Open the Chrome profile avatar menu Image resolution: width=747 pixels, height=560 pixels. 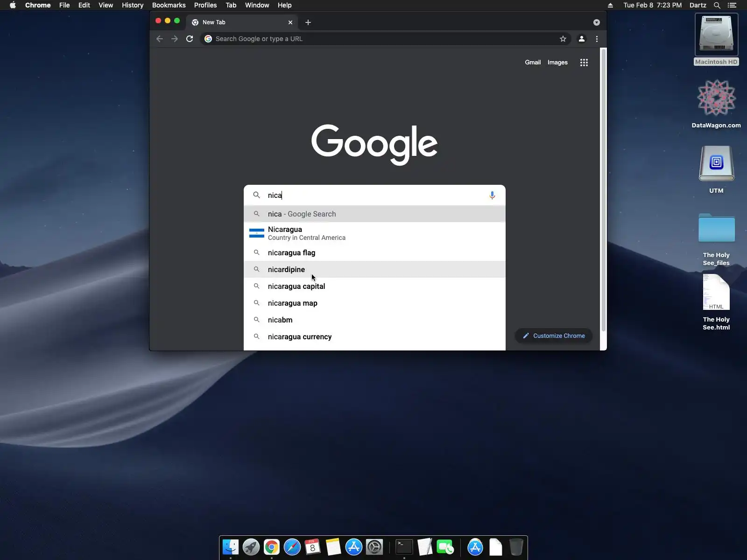582,39
